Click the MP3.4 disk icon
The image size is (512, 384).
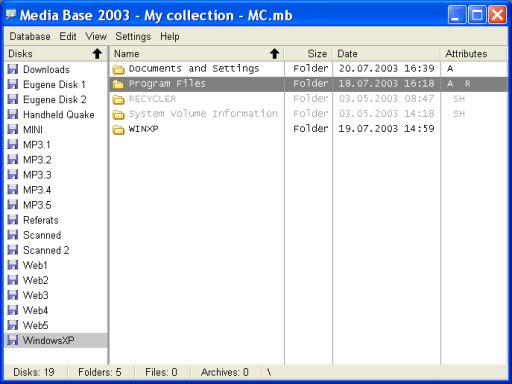click(13, 190)
